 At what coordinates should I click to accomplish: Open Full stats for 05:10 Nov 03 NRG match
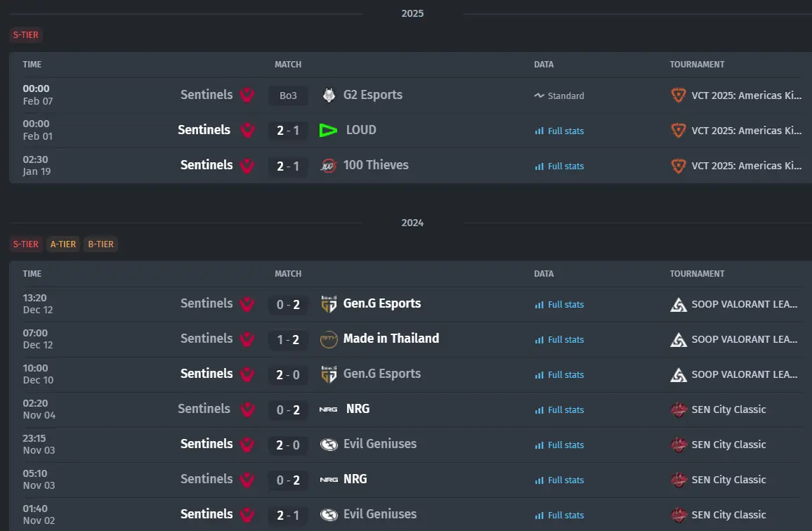pyautogui.click(x=559, y=480)
